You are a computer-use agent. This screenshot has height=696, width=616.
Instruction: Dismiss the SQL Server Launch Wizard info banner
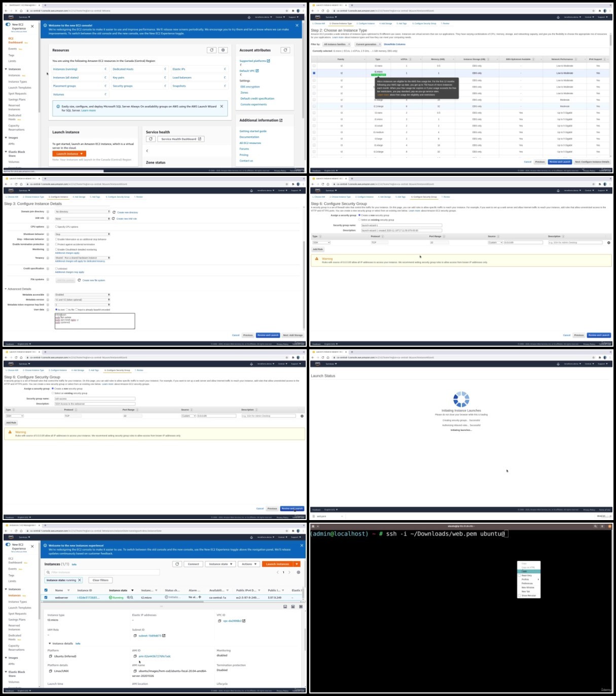(x=222, y=106)
